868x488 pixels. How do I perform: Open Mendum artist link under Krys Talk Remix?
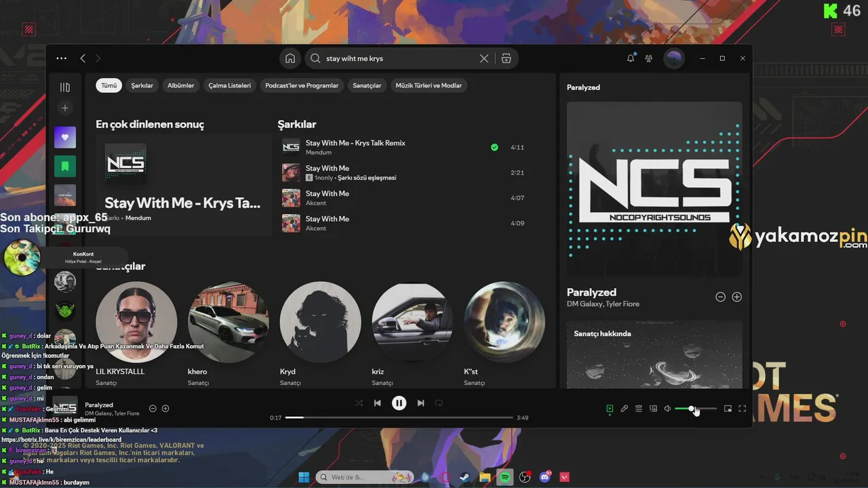tap(319, 152)
